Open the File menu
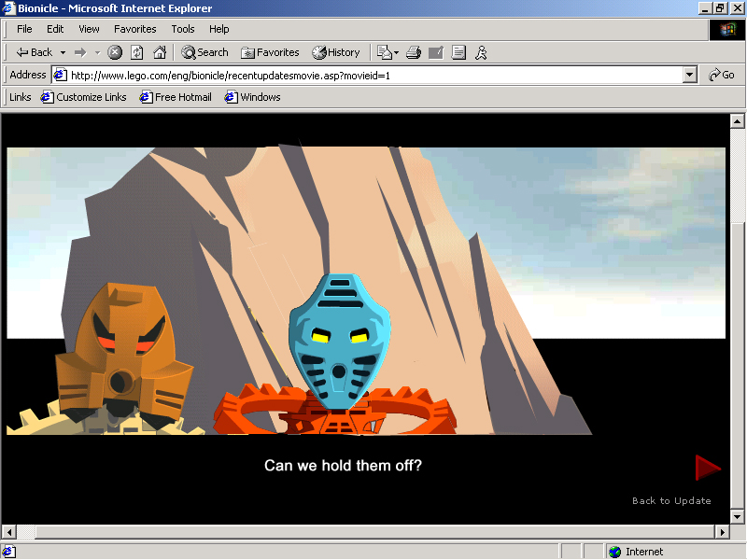This screenshot has width=747, height=560. [24, 29]
